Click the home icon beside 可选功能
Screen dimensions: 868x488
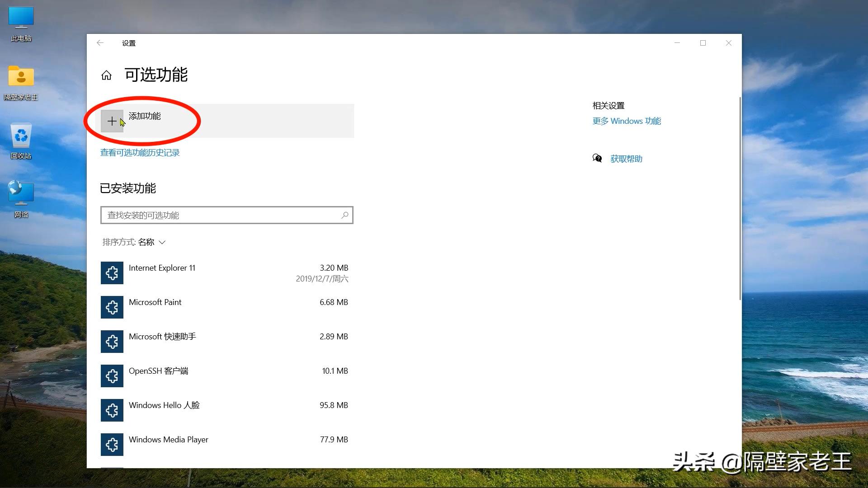pyautogui.click(x=106, y=75)
